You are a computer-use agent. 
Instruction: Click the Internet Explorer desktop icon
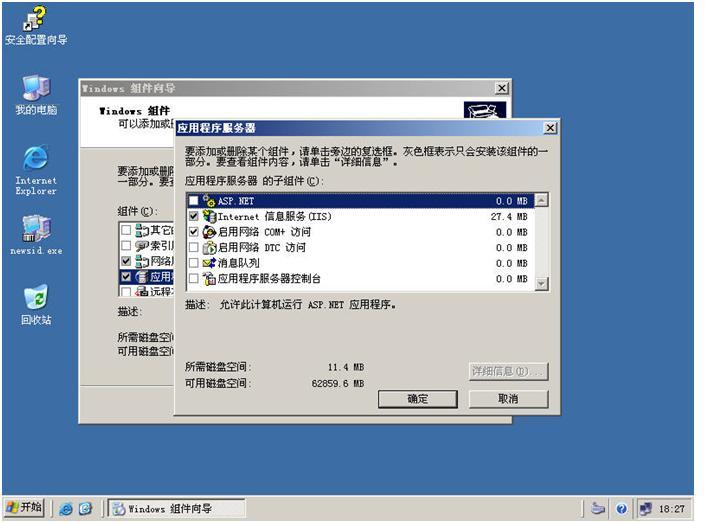click(35, 158)
